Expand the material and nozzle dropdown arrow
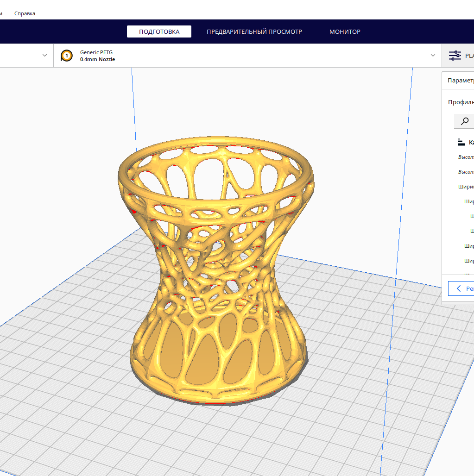474x476 pixels. pyautogui.click(x=433, y=56)
